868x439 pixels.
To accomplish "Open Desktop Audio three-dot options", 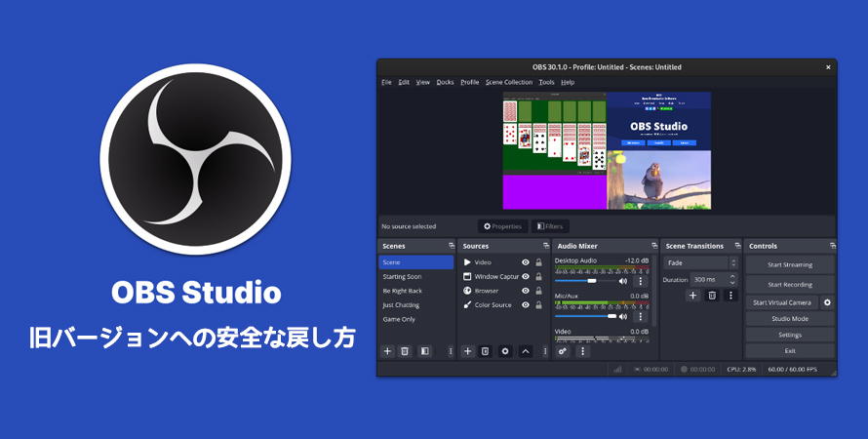I will coord(641,281).
